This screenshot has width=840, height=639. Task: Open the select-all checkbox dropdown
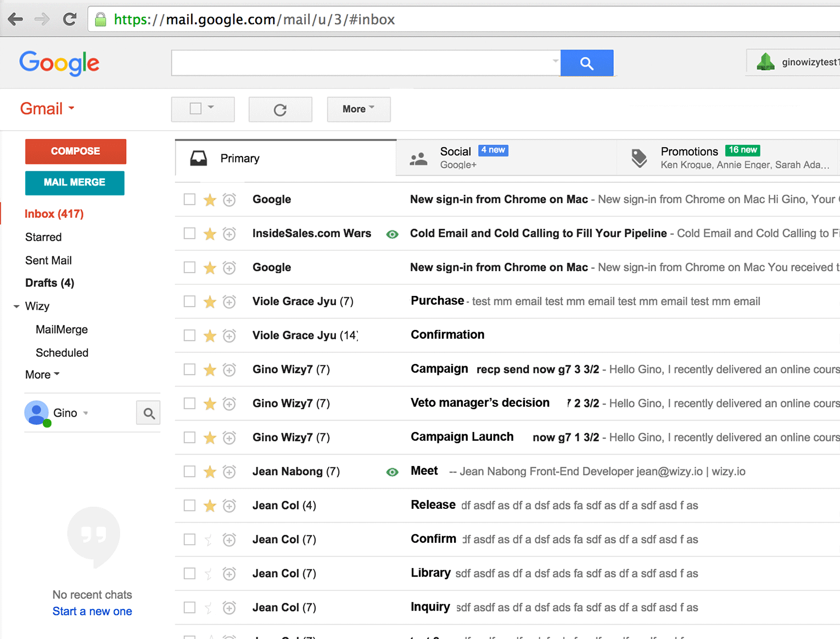(x=211, y=108)
